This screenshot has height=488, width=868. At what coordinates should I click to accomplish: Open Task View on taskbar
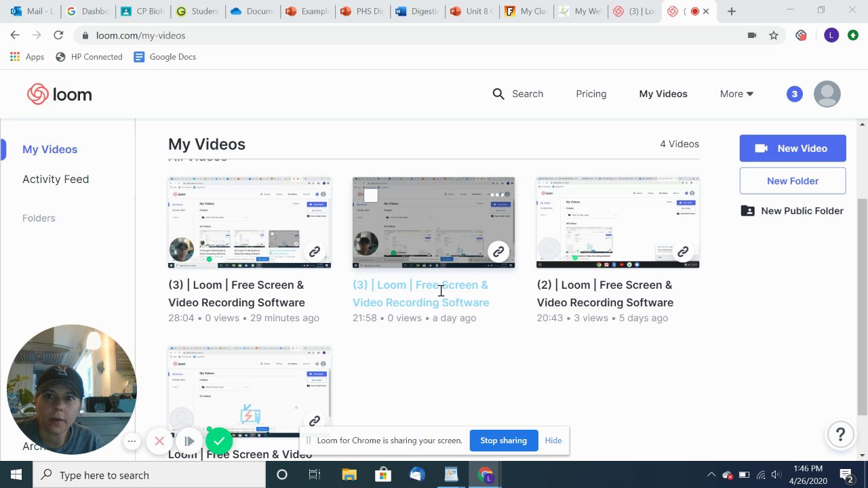314,474
